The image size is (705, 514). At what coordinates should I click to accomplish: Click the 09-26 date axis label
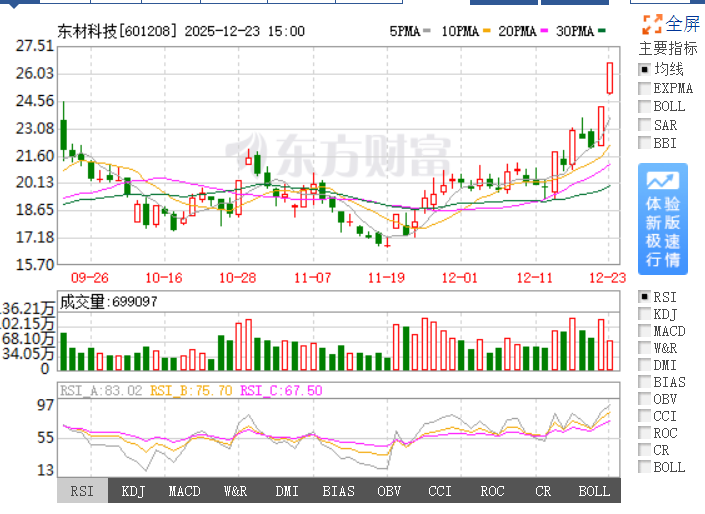click(90, 277)
